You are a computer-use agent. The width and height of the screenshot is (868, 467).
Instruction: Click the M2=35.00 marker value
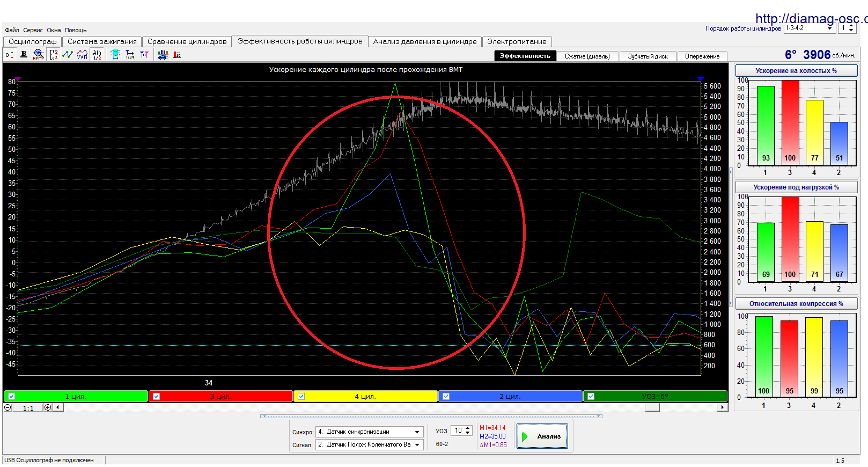[492, 436]
